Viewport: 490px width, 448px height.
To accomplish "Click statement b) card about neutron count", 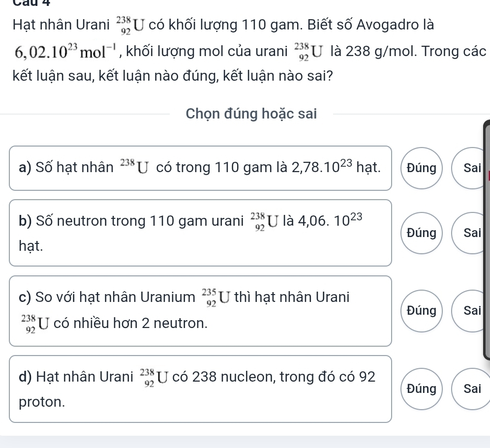I will pyautogui.click(x=200, y=233).
